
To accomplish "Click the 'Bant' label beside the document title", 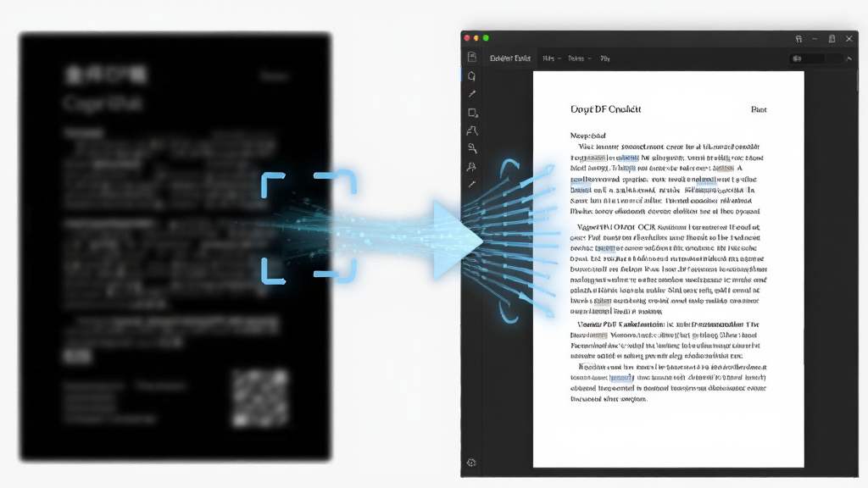I will click(759, 109).
